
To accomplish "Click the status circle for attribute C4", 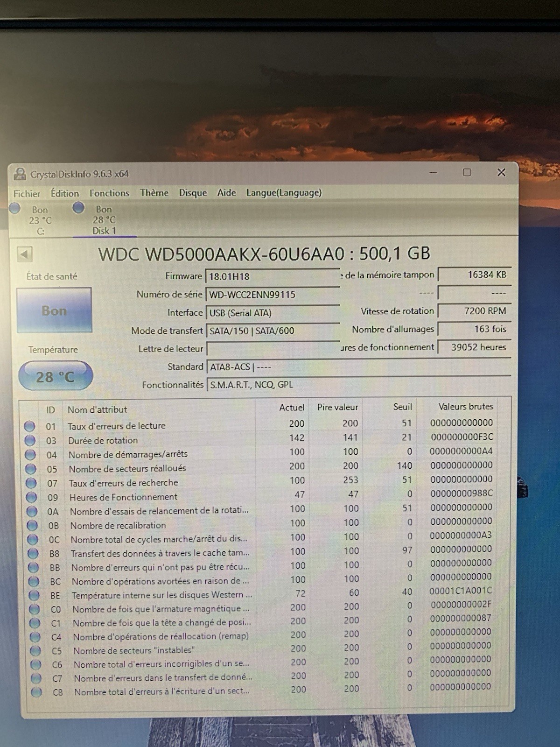I will tap(35, 637).
